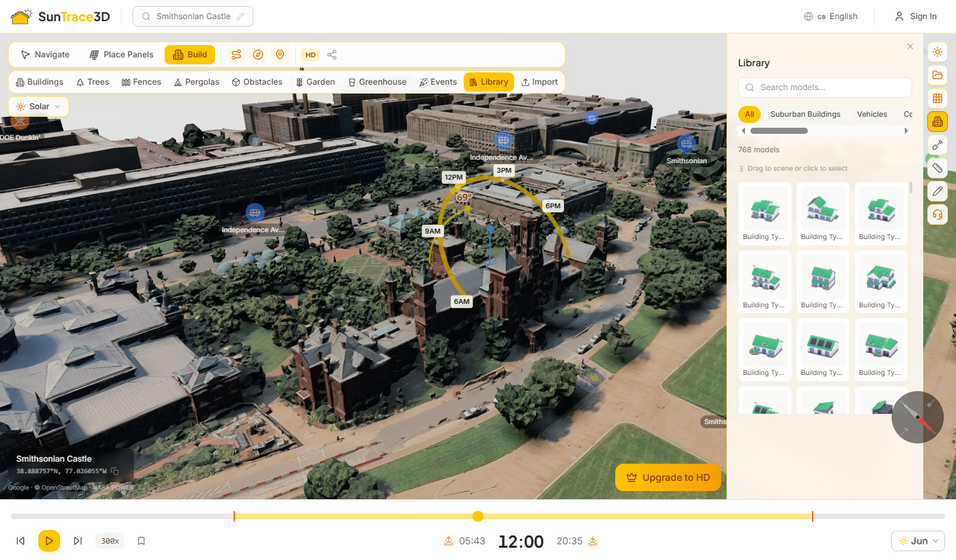Filter by Suburban Buildings
The image size is (956, 560).
(805, 114)
